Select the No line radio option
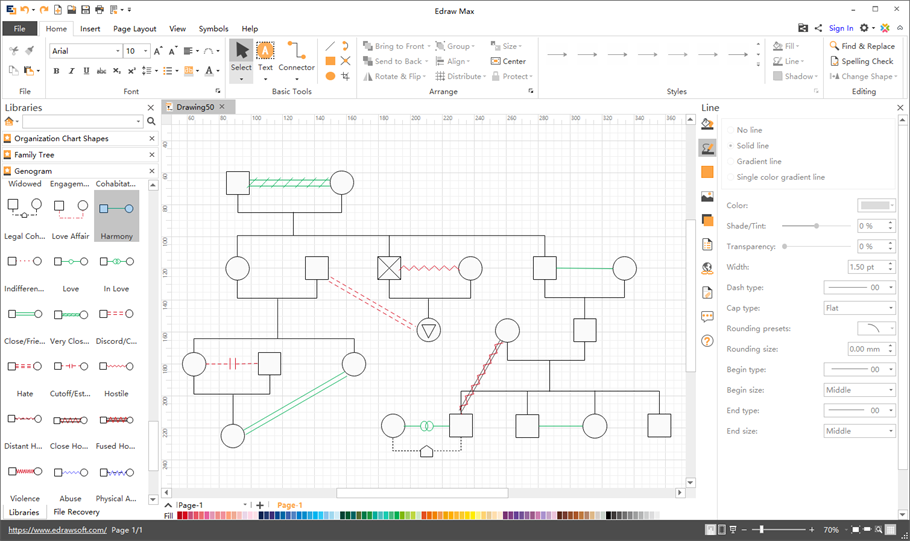The height and width of the screenshot is (541, 910). [749, 130]
